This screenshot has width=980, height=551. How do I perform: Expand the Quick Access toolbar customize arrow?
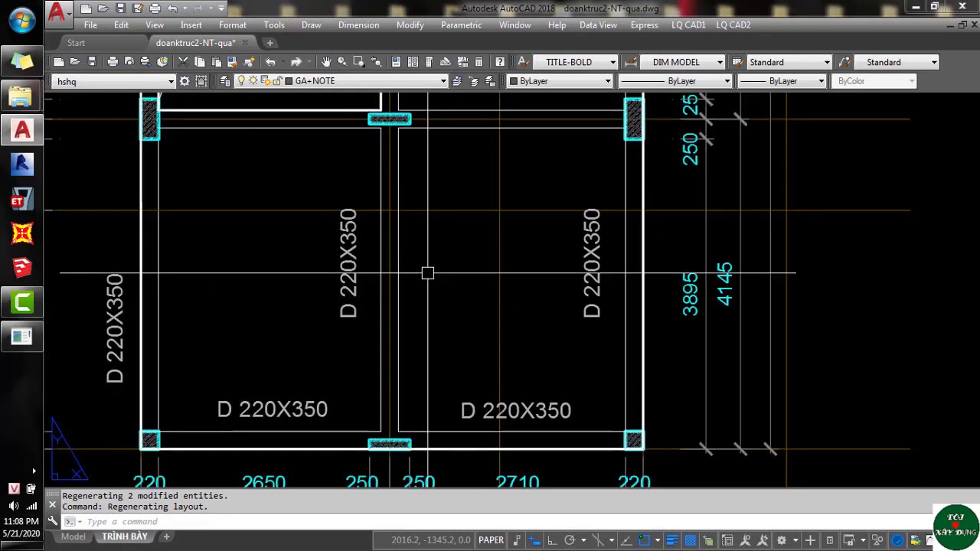click(x=222, y=8)
